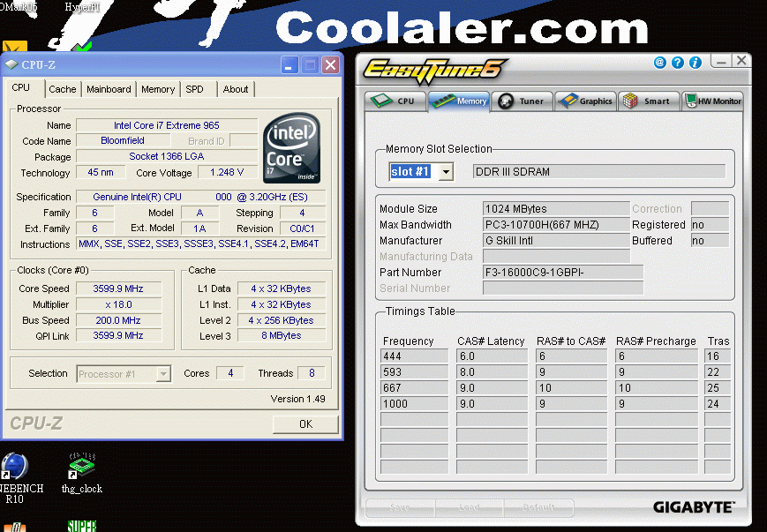Open the EasyTune6 CPU tab
Viewport: 767px width, 532px height.
[x=395, y=101]
